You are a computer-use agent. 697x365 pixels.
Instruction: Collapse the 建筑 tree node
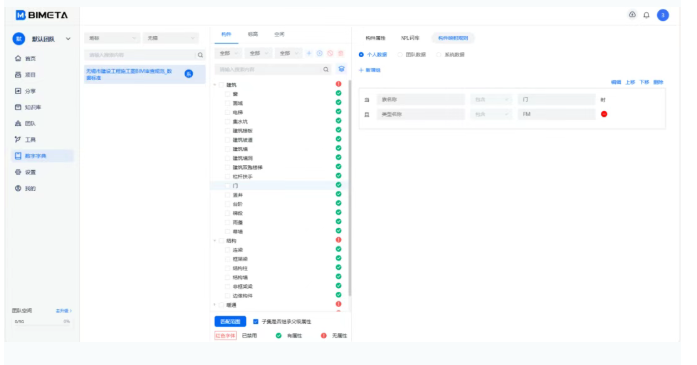click(215, 84)
